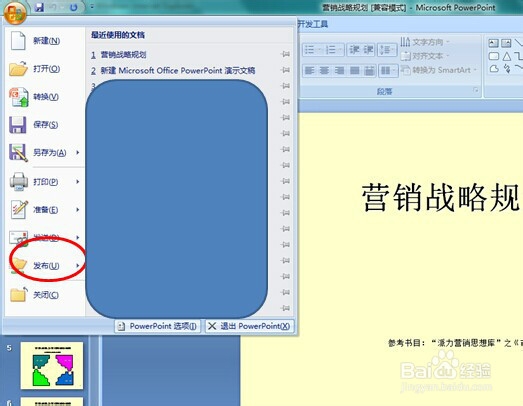Open the columns dropdown in ribbon
Viewport: 523px width, 406px height.
[388, 70]
